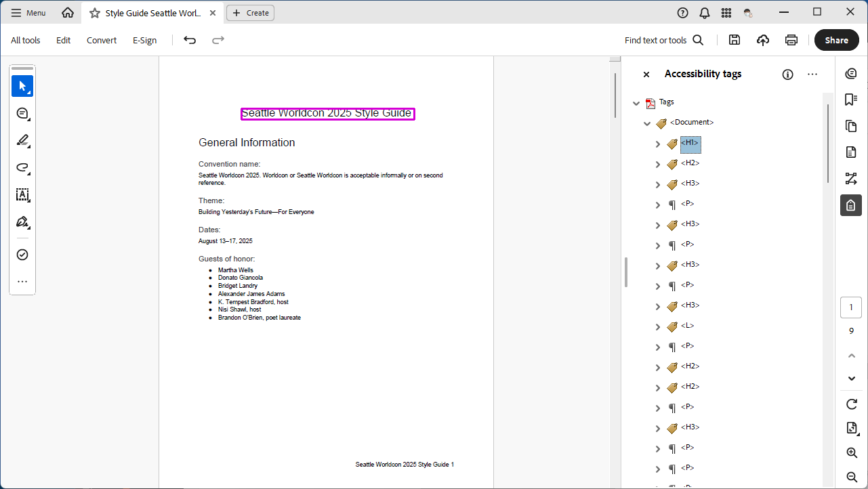
Task: Click the 'General Information' heading
Action: pyautogui.click(x=247, y=143)
